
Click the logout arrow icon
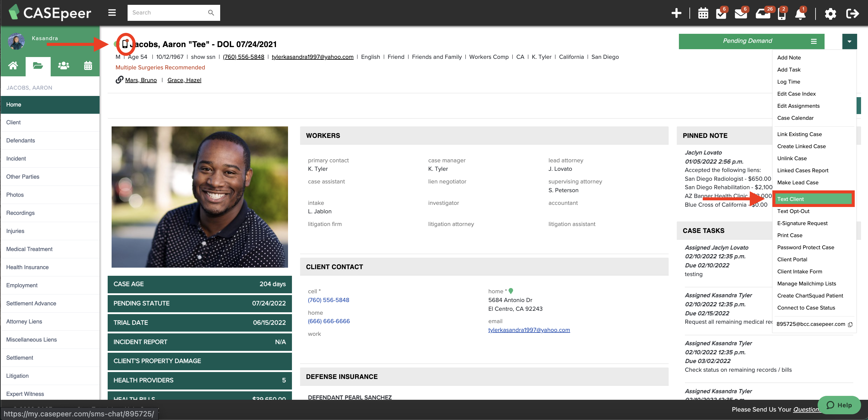[x=853, y=14]
